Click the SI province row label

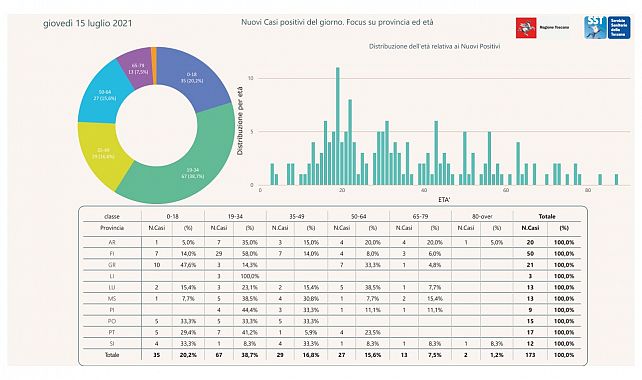(x=112, y=344)
